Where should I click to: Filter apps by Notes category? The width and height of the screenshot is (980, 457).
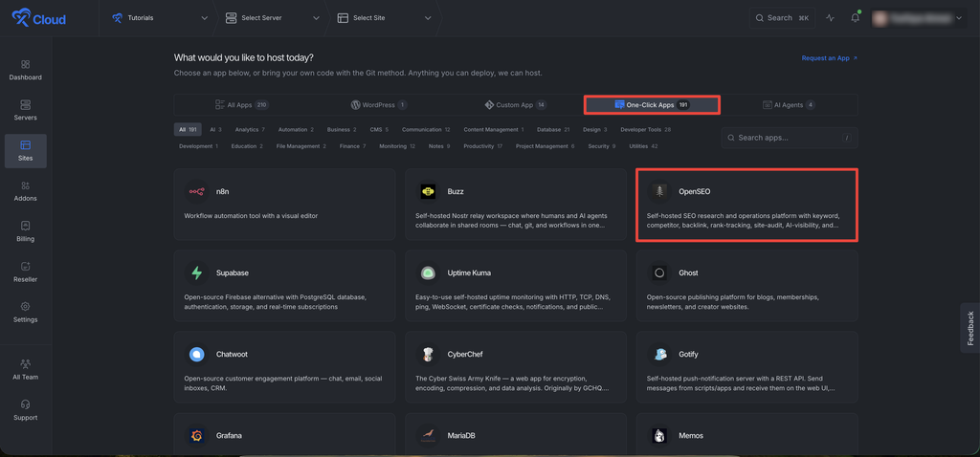[439, 146]
